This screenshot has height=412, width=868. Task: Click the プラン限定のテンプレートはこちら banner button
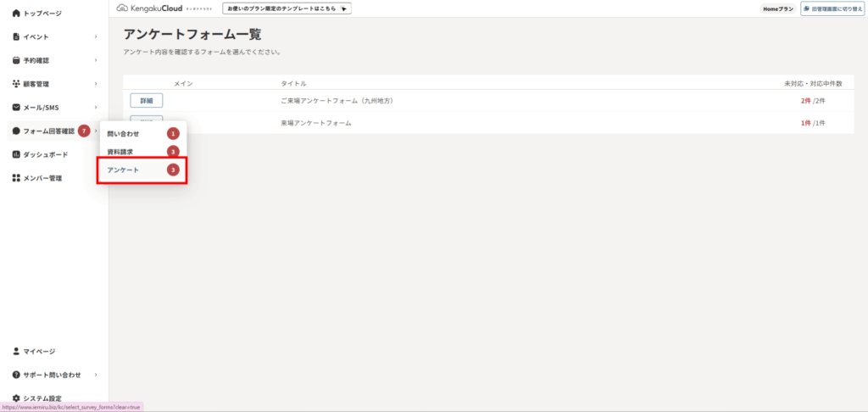click(x=287, y=8)
